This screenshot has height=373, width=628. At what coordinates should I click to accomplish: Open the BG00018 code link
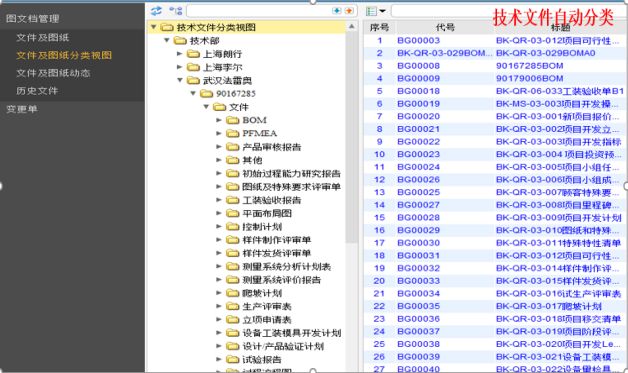pos(419,91)
